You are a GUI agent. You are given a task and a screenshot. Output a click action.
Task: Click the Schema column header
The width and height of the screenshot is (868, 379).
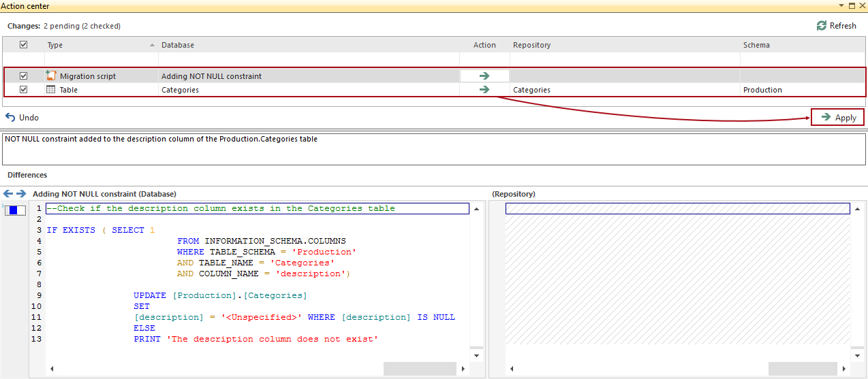click(x=756, y=45)
